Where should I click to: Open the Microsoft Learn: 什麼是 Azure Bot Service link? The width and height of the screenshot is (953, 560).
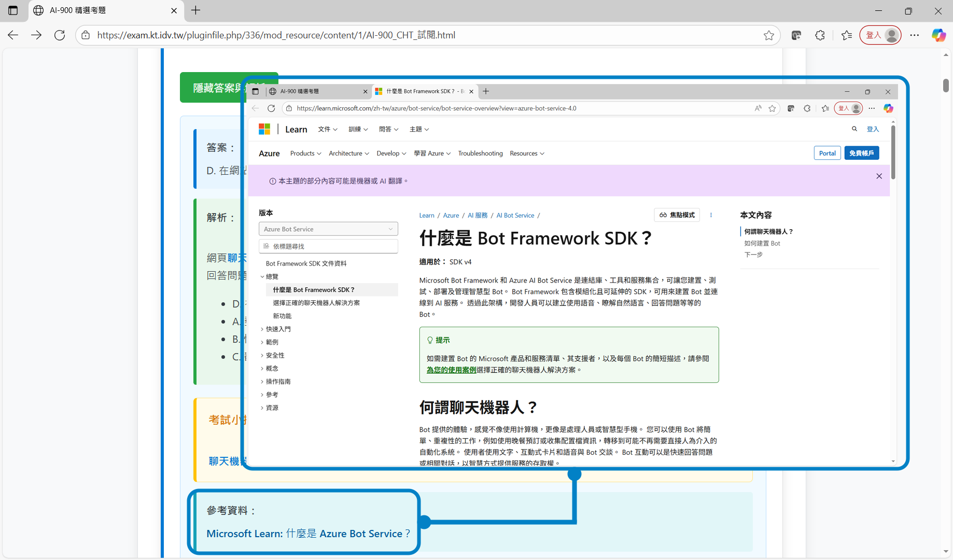(308, 534)
